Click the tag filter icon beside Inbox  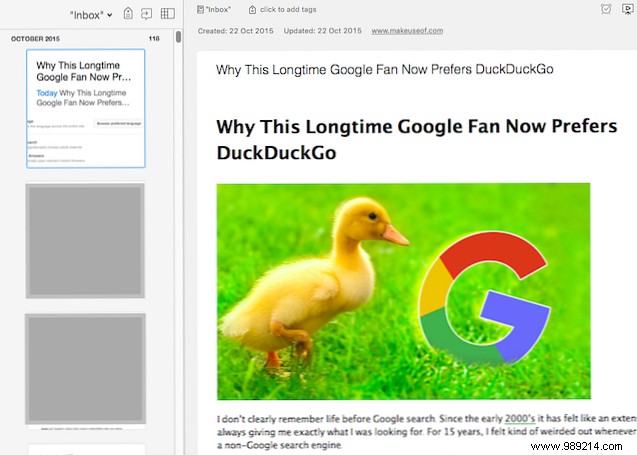coord(127,14)
